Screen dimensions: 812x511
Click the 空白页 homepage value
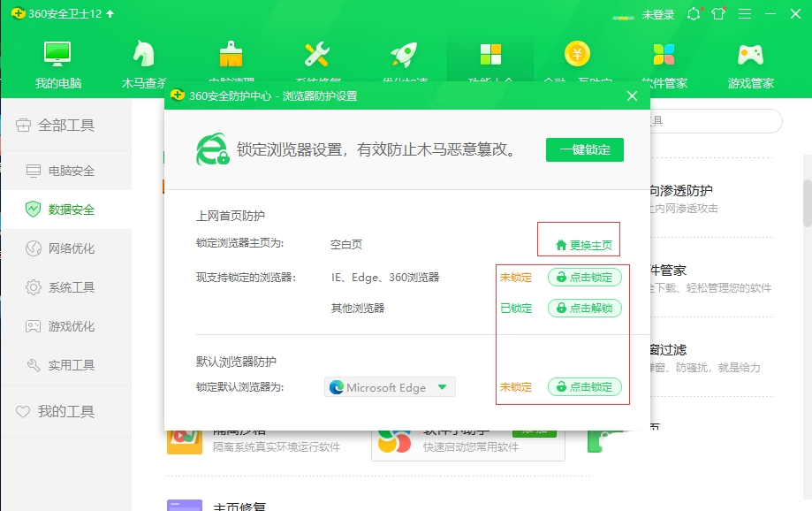tap(346, 244)
